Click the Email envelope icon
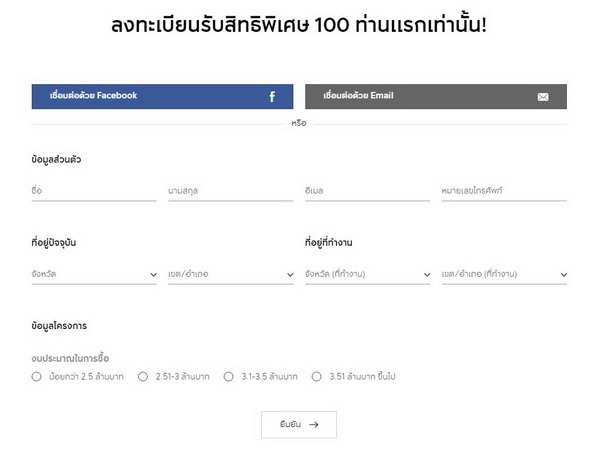The height and width of the screenshot is (454, 600). (x=543, y=97)
